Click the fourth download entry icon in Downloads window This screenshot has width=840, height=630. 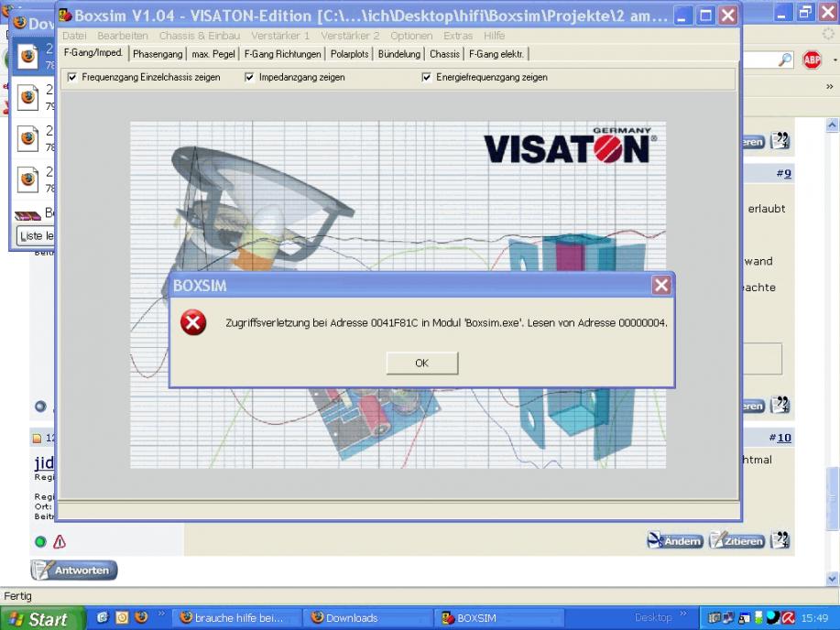pos(27,179)
